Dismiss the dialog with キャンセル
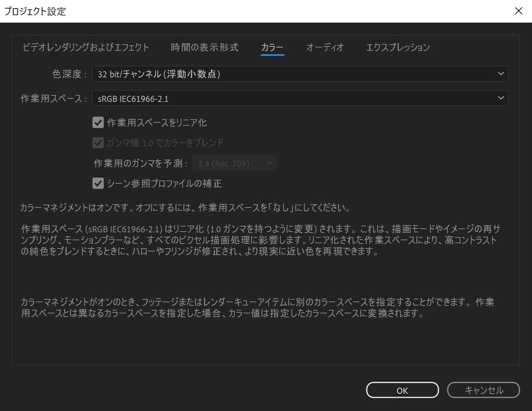 [483, 390]
